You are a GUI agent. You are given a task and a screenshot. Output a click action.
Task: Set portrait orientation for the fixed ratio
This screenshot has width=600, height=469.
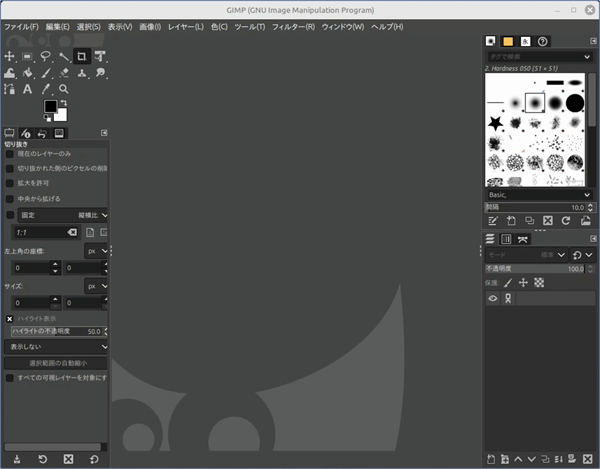[90, 232]
